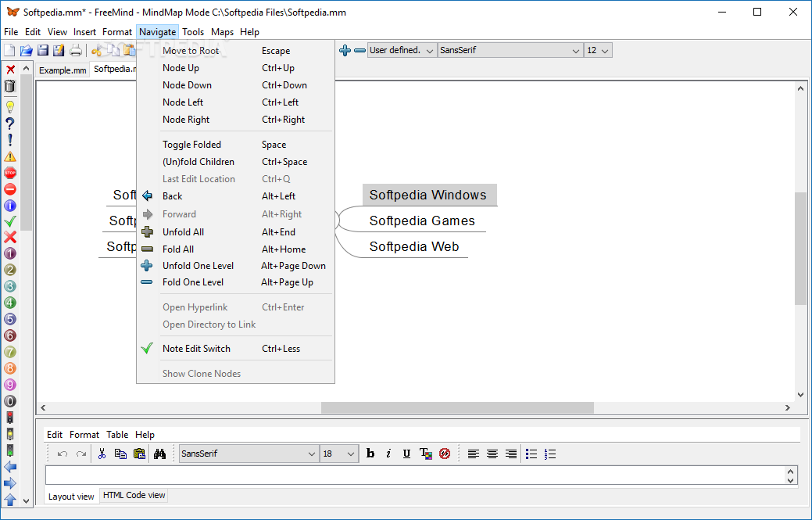This screenshot has width=812, height=520.
Task: Zoom out with the blue minus toolbar icon
Action: tap(359, 50)
